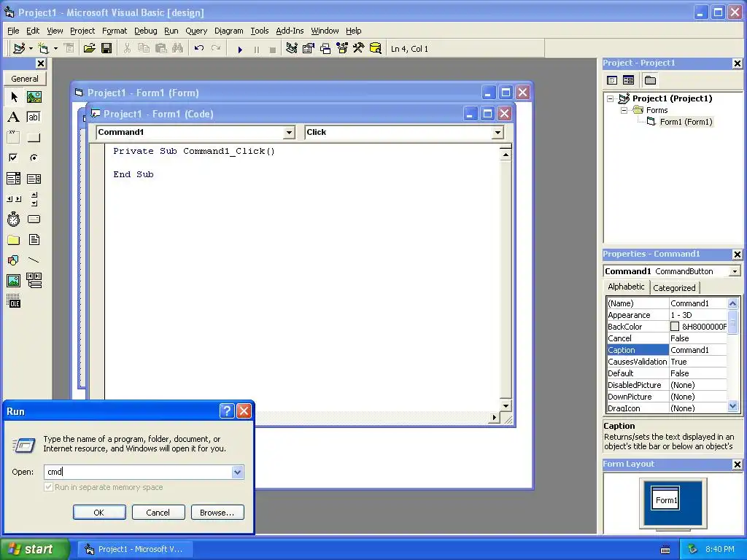Click Properties list scroll-down arrow

click(x=732, y=406)
